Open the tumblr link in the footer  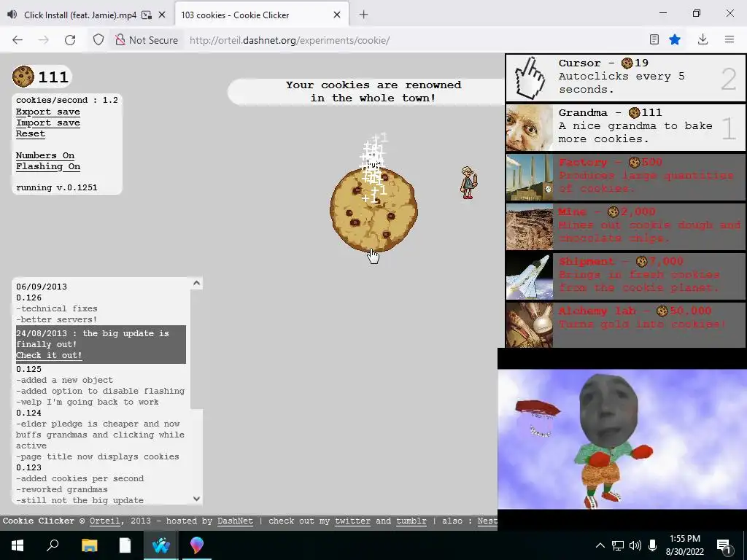411,521
